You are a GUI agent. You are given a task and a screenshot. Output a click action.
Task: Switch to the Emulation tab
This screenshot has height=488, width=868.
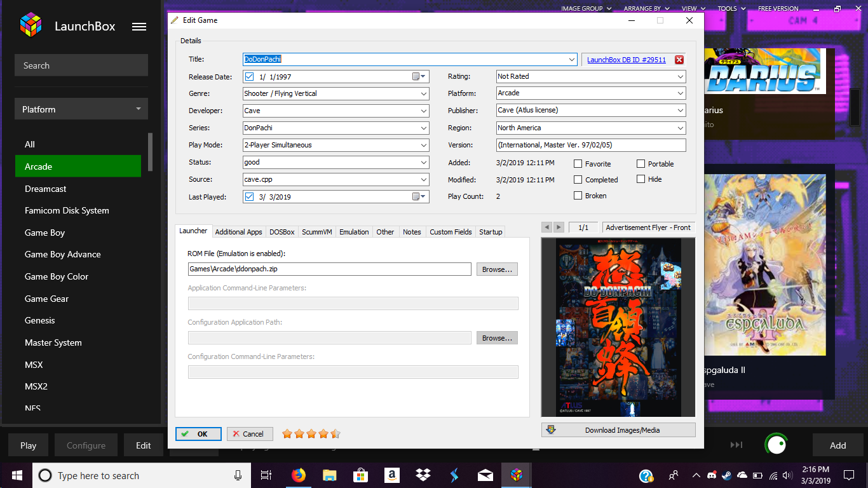point(354,232)
